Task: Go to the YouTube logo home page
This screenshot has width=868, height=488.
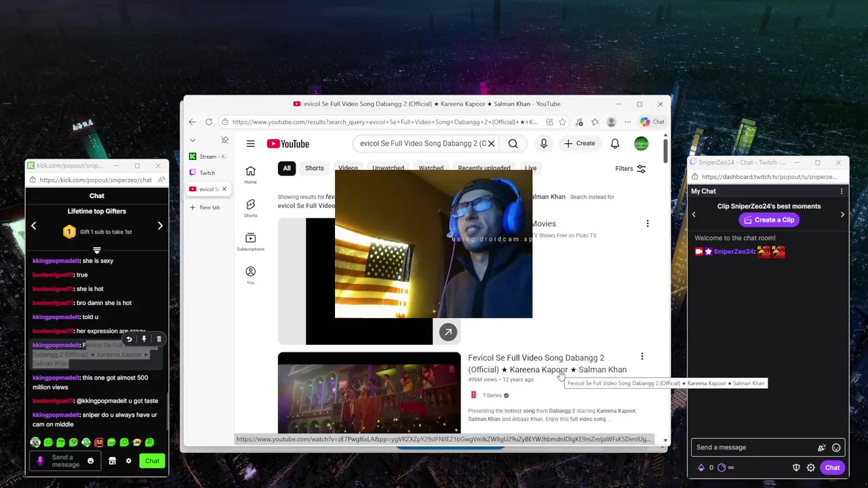Action: [x=288, y=144]
